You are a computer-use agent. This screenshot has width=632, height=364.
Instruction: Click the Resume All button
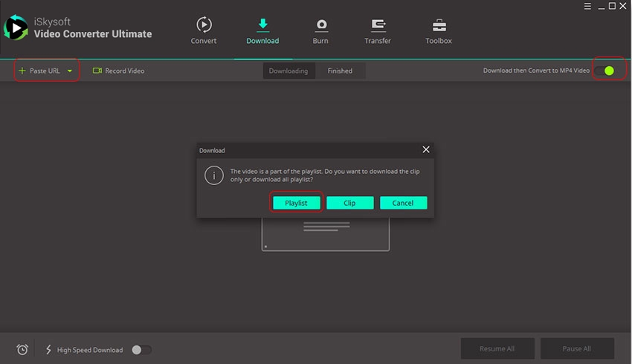[x=497, y=348]
